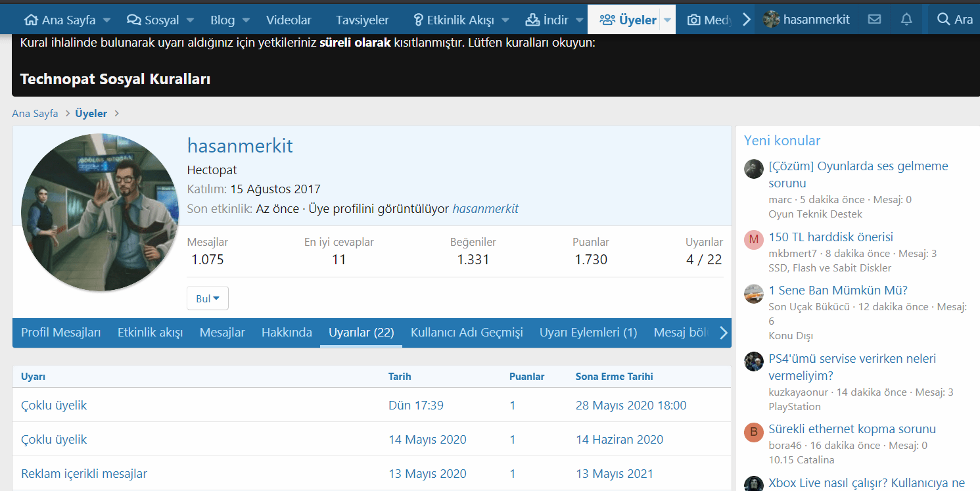Go to Ana Sayfa in navigation
Screen dimensions: 980x491
coord(60,20)
